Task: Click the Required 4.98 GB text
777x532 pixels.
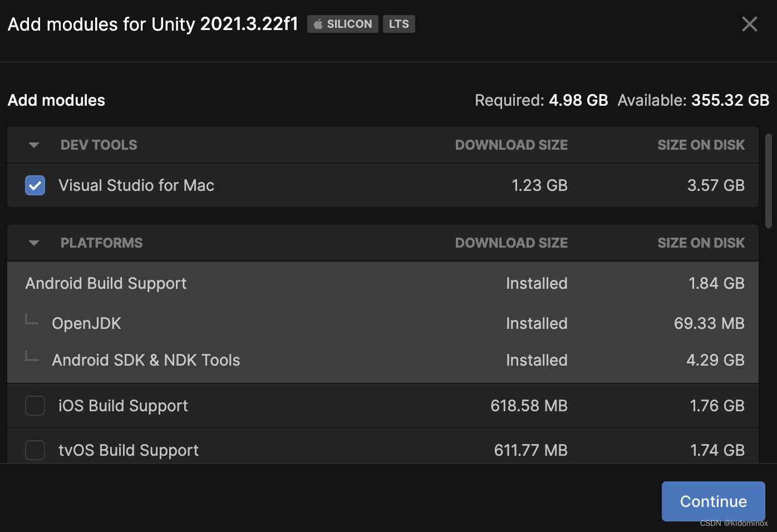Action: [x=541, y=100]
